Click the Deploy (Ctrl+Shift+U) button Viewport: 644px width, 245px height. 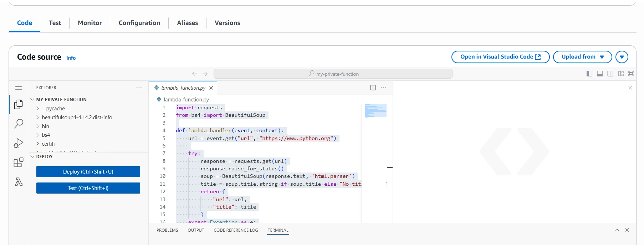(88, 172)
